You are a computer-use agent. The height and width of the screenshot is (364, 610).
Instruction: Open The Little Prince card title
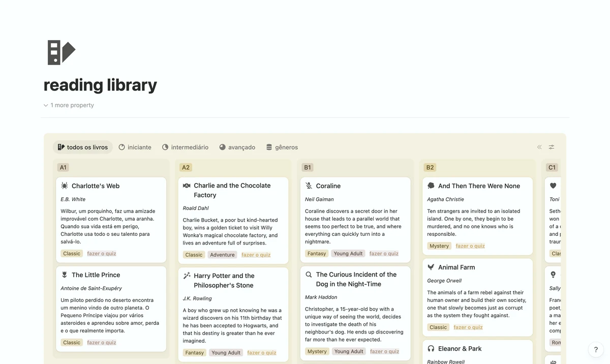coord(96,275)
